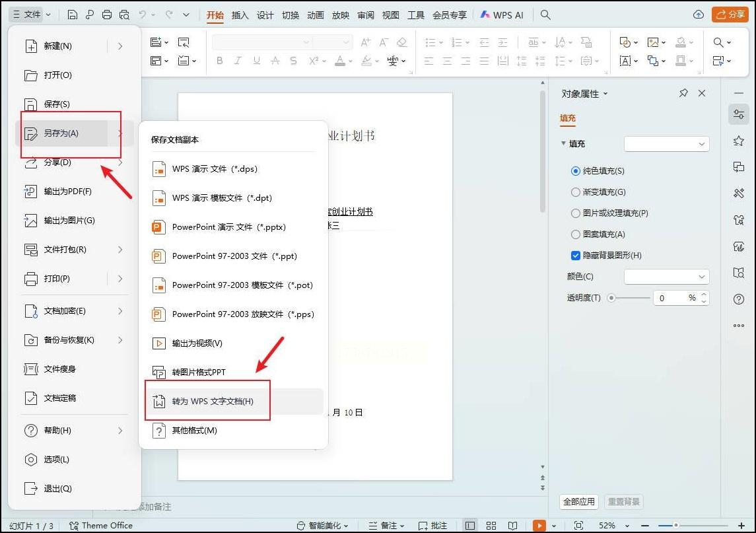The image size is (756, 533).
Task: Click the print preview icon in top toolbar
Action: click(x=124, y=15)
